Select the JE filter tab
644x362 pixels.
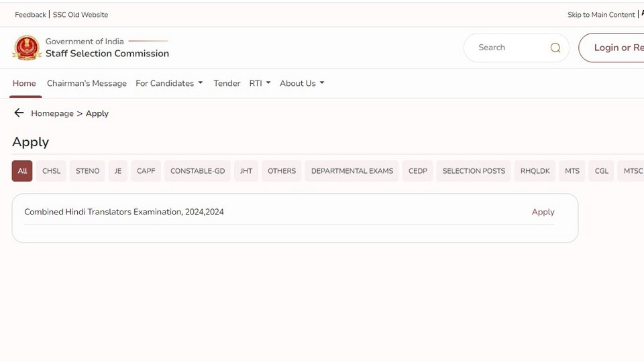pos(118,171)
